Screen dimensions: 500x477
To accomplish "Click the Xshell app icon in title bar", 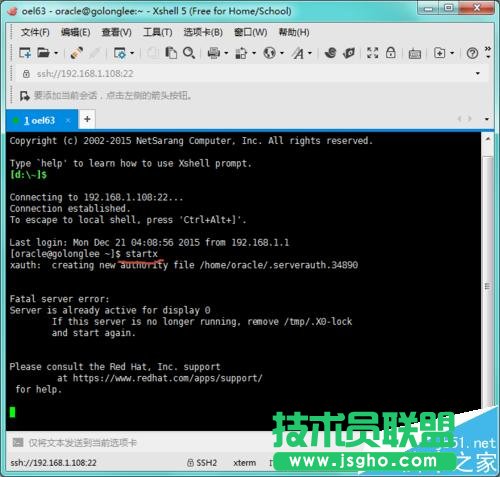I will pos(13,11).
